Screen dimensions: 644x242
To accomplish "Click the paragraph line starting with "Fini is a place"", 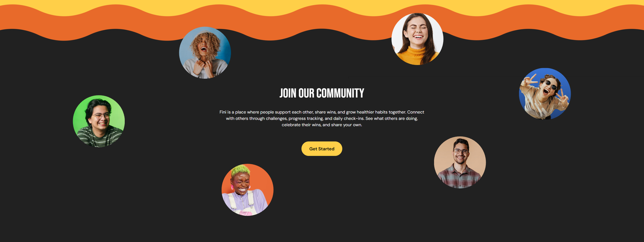I will 322,112.
